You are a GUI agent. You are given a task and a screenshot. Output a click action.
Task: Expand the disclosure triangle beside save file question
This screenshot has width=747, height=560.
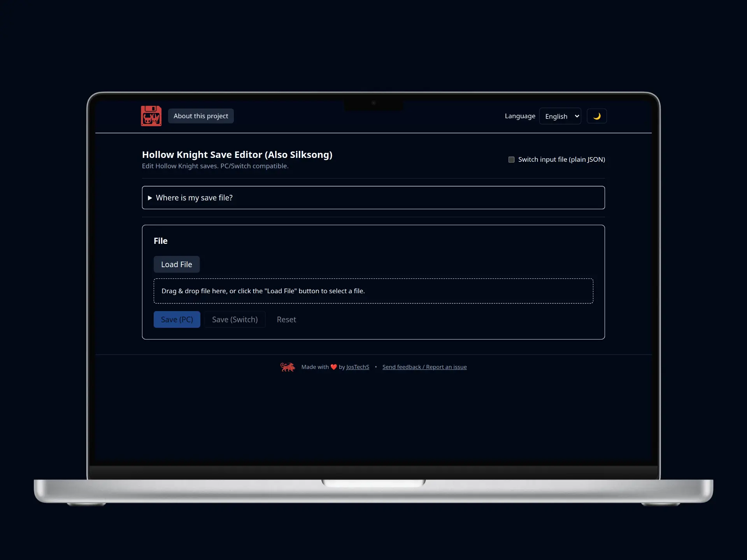[150, 198]
